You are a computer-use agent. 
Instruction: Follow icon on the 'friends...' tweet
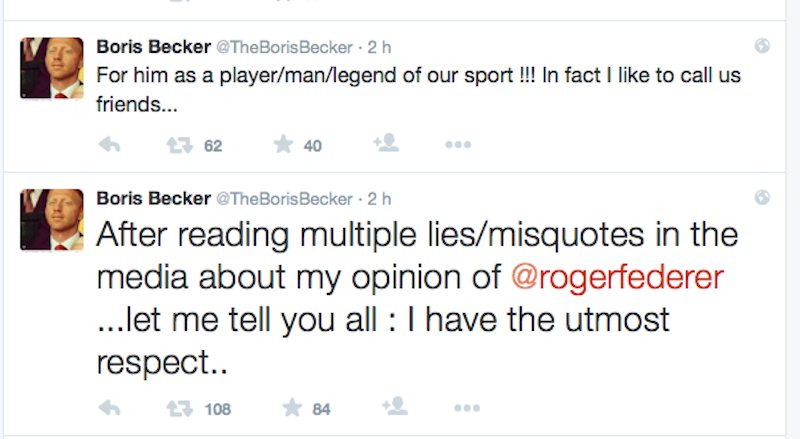pos(385,144)
